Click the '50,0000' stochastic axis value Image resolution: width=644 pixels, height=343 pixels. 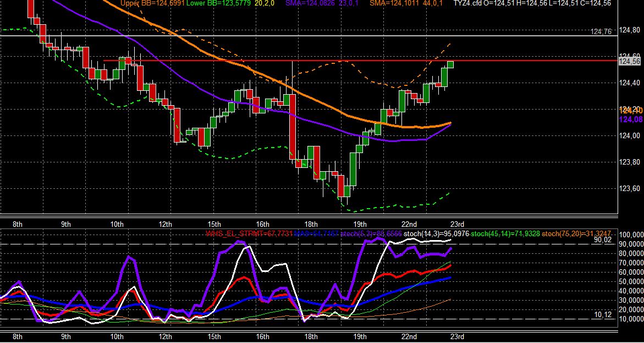tap(630, 282)
